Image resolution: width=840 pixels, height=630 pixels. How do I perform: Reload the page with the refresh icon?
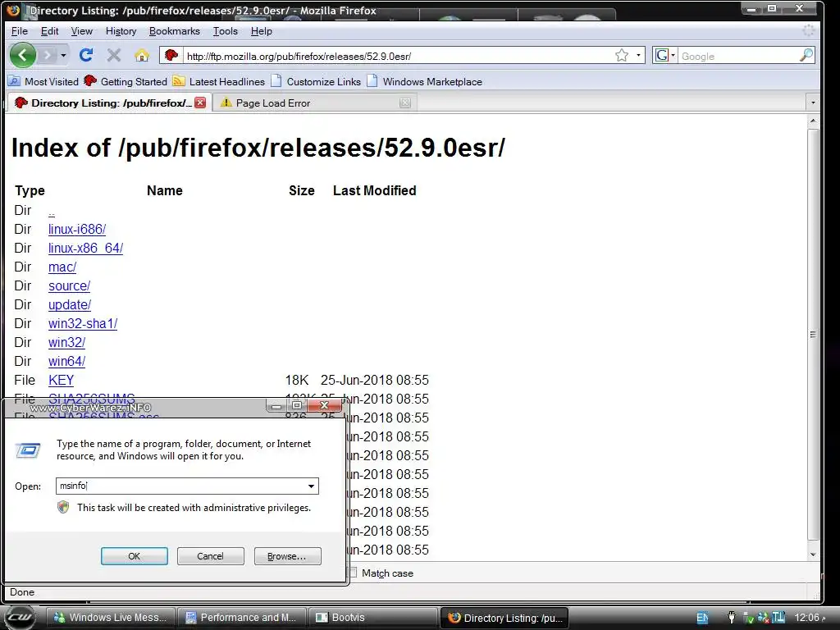pyautogui.click(x=86, y=55)
